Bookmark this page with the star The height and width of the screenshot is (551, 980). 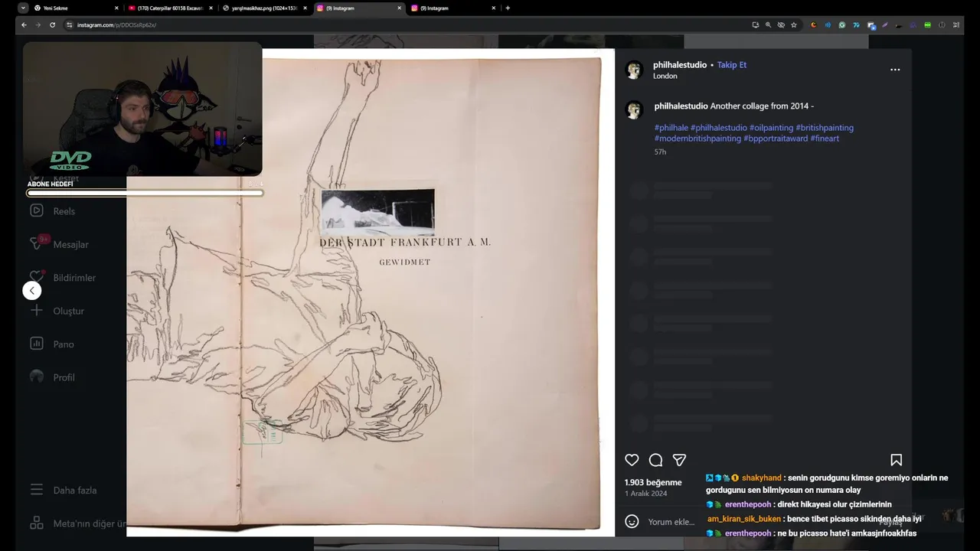click(794, 24)
